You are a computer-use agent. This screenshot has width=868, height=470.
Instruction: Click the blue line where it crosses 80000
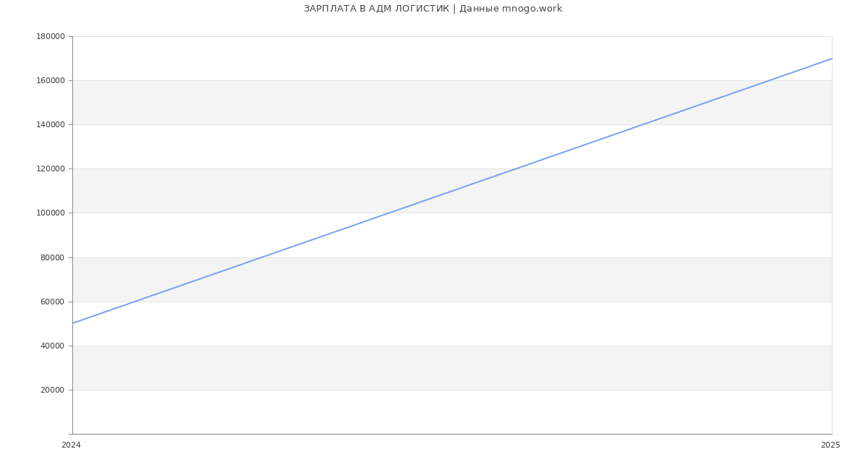263,257
